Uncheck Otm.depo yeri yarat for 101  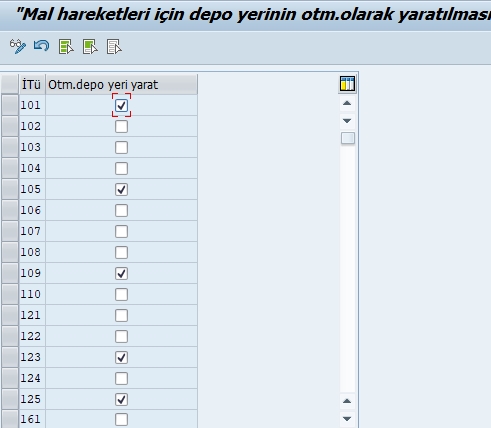[121, 106]
